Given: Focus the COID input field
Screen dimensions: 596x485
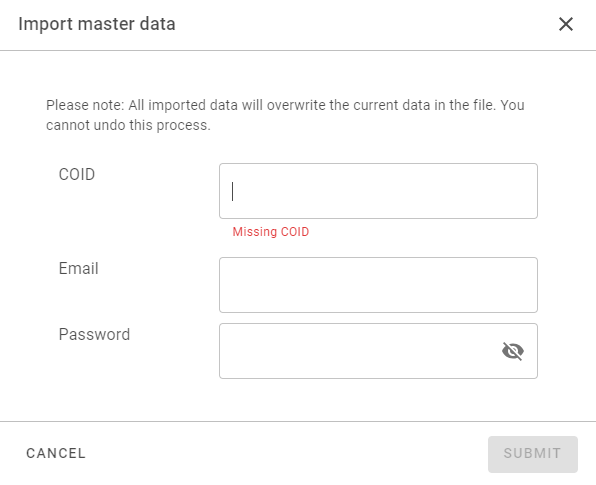Looking at the screenshot, I should (378, 191).
